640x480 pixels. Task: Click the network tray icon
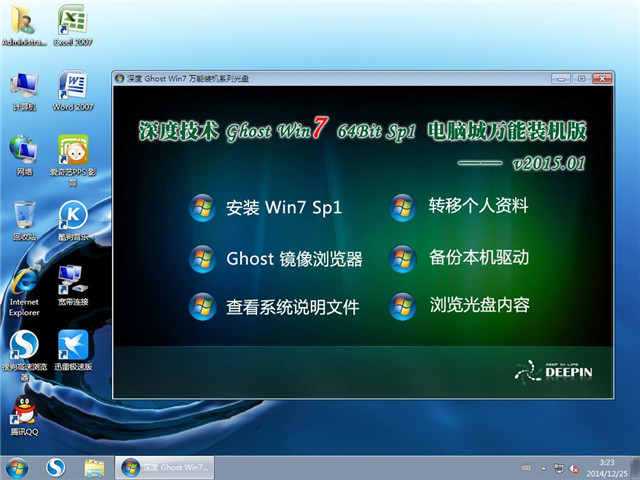point(558,468)
